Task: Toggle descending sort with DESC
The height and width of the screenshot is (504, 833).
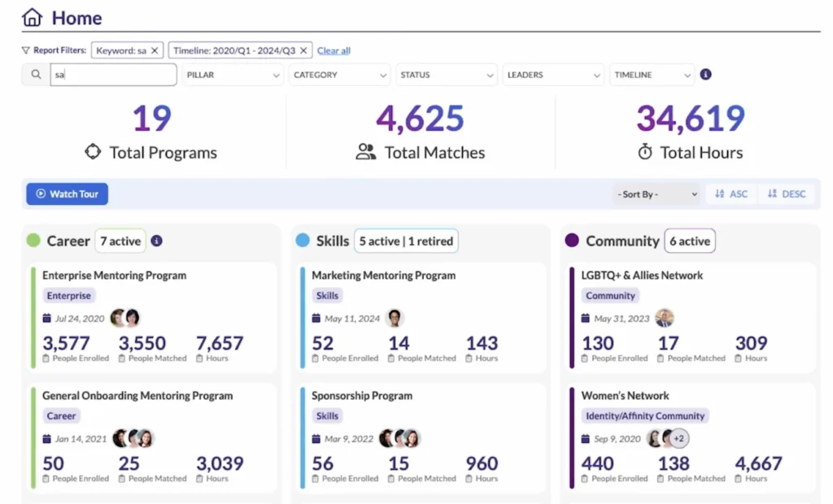Action: click(x=787, y=193)
